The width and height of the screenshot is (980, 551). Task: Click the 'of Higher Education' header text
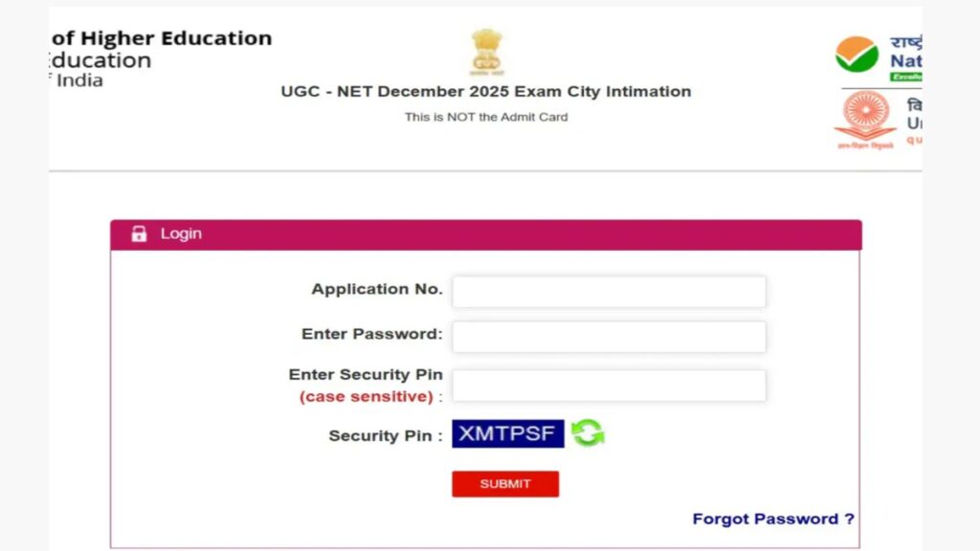click(162, 38)
